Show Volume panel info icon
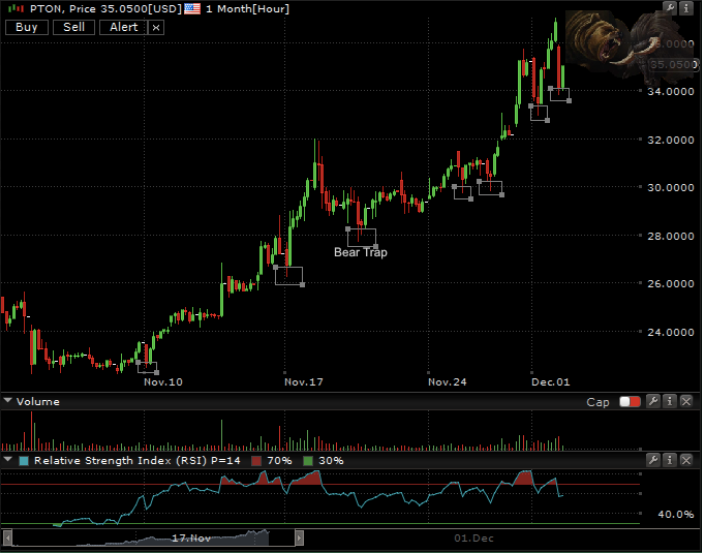 point(670,401)
